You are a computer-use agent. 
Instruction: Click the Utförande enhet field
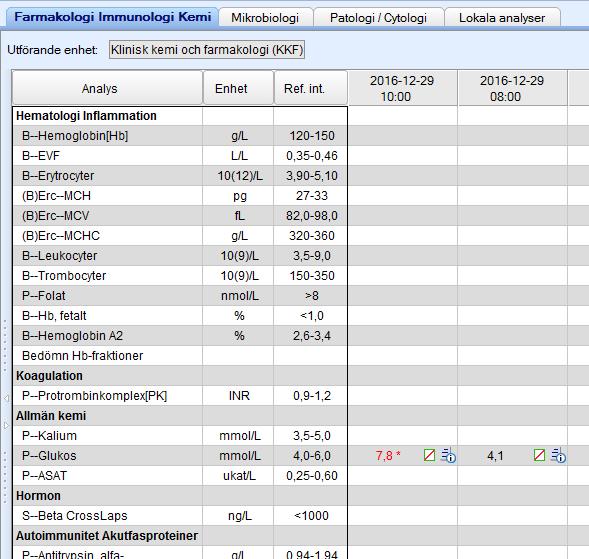click(x=207, y=50)
